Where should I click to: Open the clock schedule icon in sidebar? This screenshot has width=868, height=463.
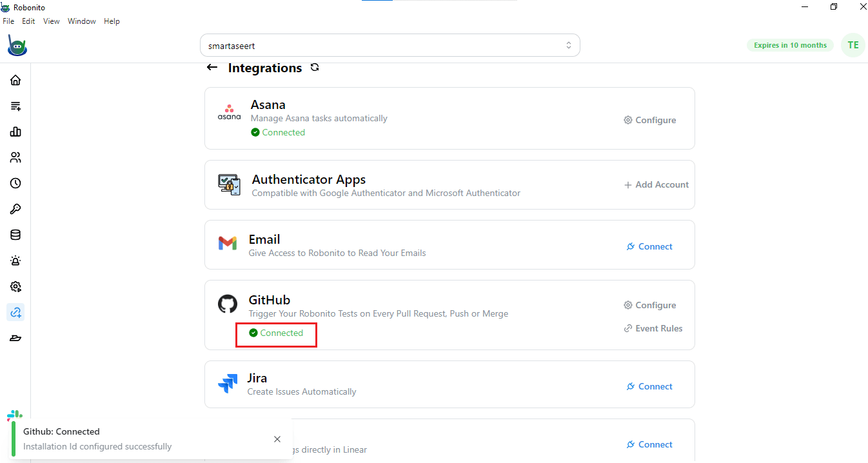pyautogui.click(x=15, y=183)
